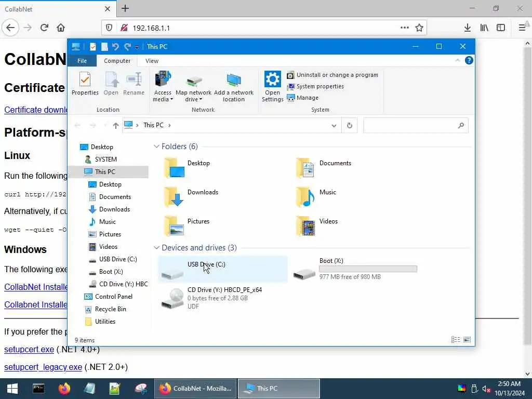Open Firefox Downloads panel
532x399 pixels.
(x=467, y=28)
